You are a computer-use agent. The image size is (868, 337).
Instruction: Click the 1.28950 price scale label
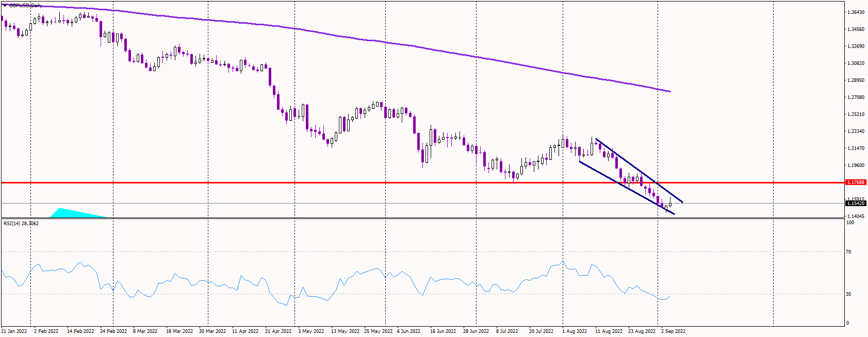point(856,80)
